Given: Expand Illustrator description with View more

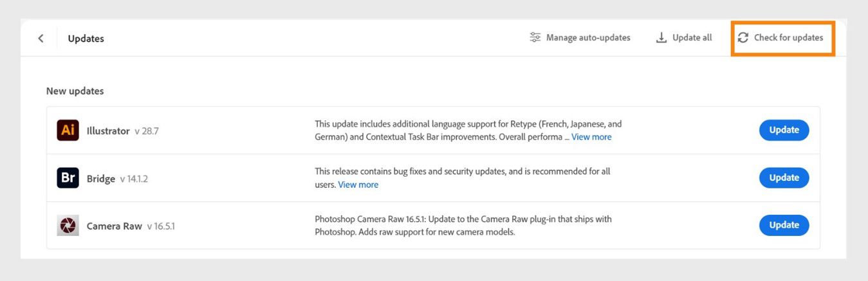Looking at the screenshot, I should pyautogui.click(x=591, y=137).
